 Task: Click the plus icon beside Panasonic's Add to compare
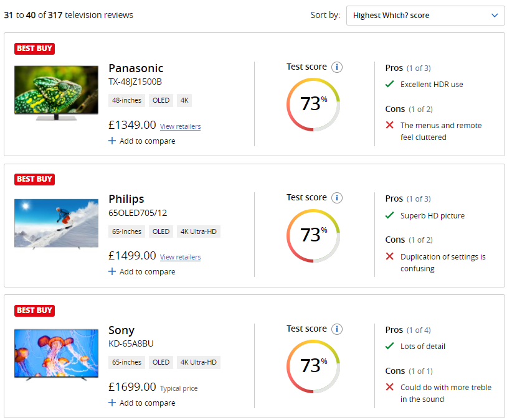pyautogui.click(x=112, y=141)
